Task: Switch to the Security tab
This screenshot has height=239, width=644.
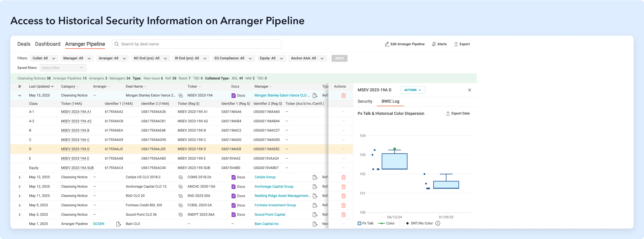Action: coord(365,101)
